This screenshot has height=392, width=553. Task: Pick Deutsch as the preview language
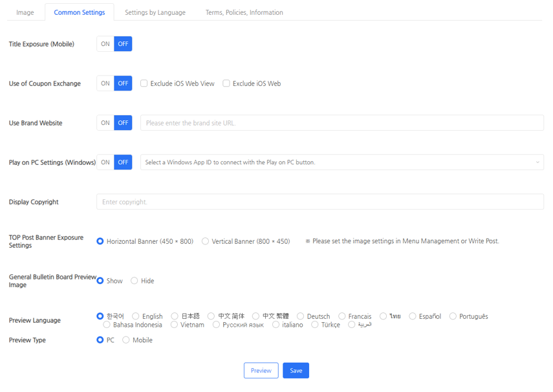[x=301, y=316]
